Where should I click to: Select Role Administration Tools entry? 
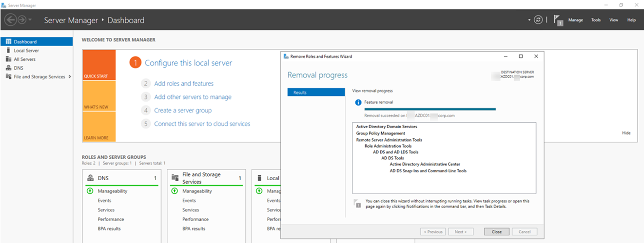(x=388, y=146)
